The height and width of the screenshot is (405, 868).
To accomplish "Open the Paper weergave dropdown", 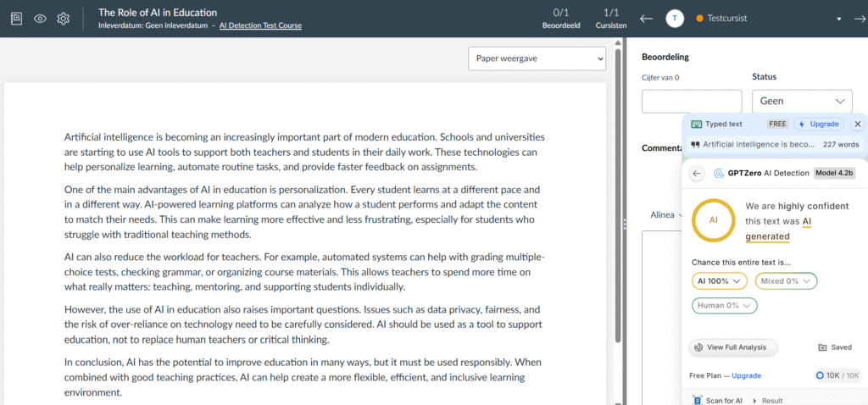I will tap(537, 58).
